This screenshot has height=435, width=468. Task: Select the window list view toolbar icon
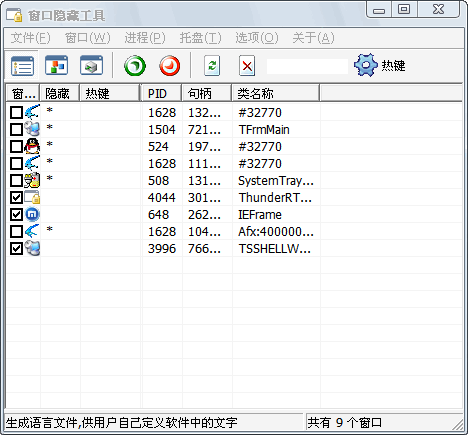point(22,65)
